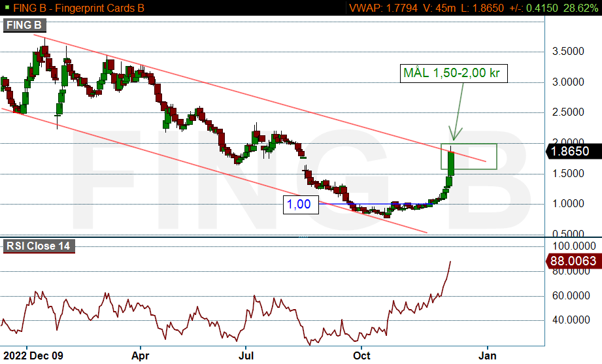Click the RSI Close 14 indicator label
602x364 pixels.
pyautogui.click(x=39, y=246)
